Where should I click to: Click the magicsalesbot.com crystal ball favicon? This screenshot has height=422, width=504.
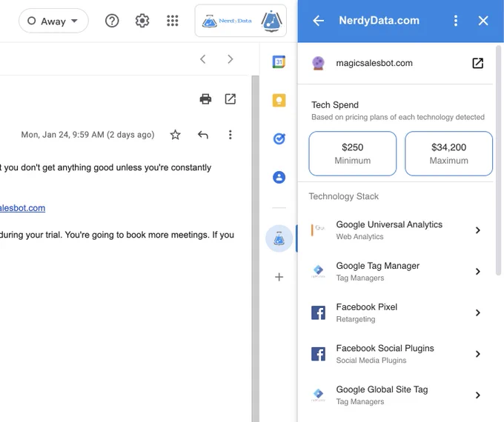coord(318,63)
